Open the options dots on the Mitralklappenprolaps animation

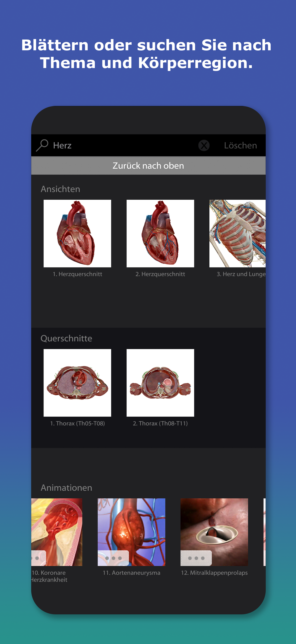pos(196,558)
